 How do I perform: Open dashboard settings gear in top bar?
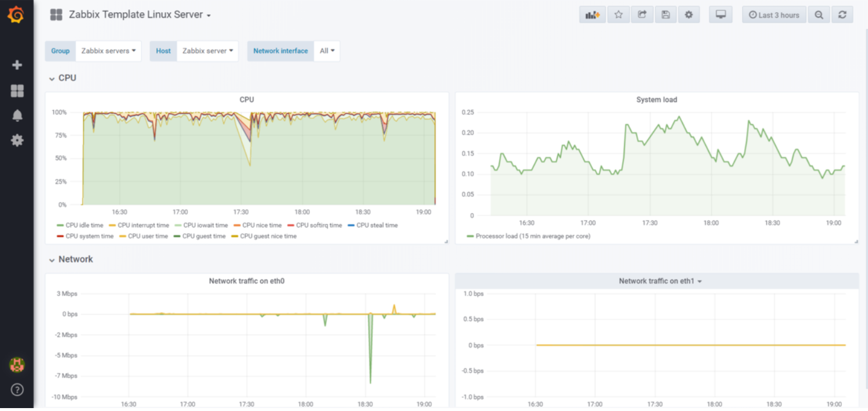tap(688, 15)
